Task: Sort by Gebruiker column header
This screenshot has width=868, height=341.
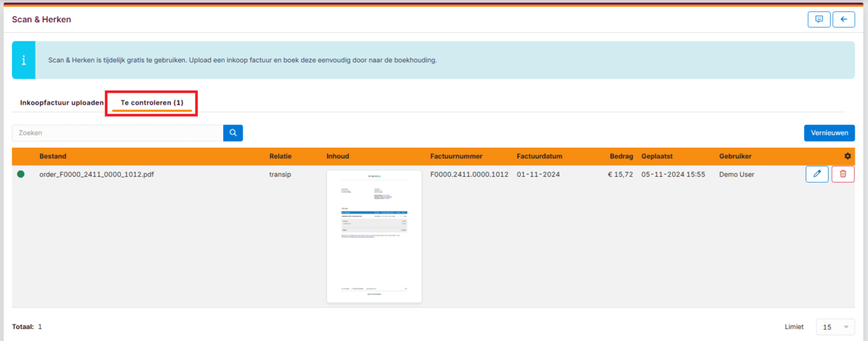Action: click(x=736, y=156)
